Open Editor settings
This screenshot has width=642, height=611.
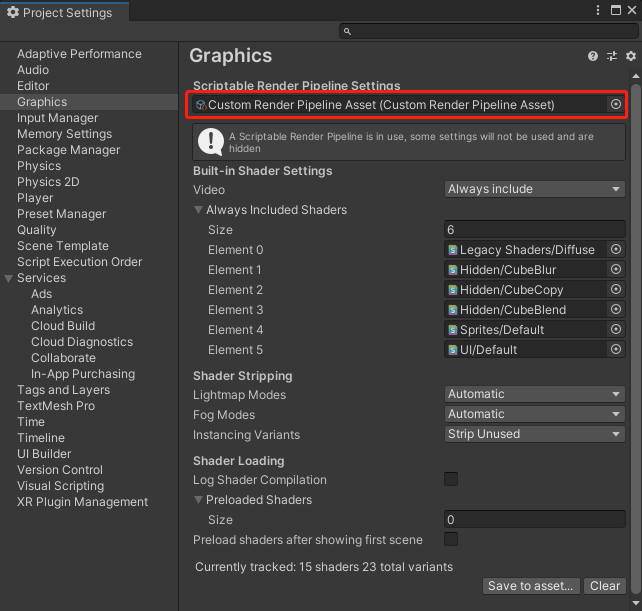point(33,86)
